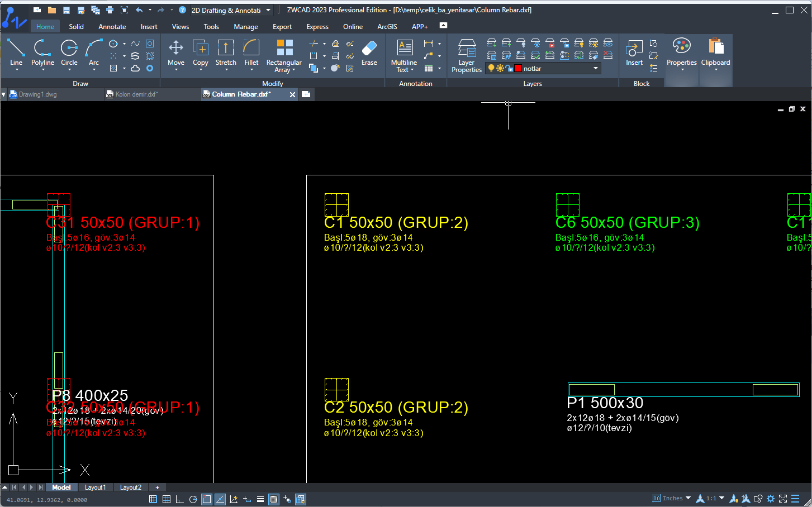Select the Circle tool
Image resolution: width=812 pixels, height=507 pixels.
(x=69, y=52)
